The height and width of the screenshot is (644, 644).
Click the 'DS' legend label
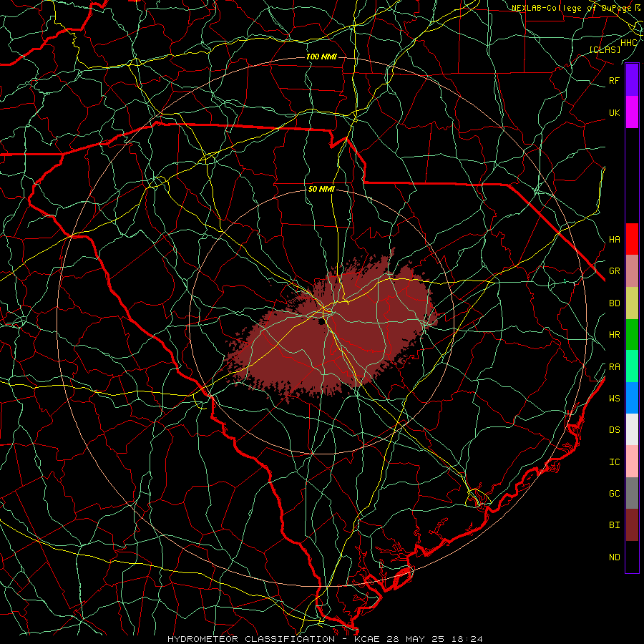click(614, 429)
